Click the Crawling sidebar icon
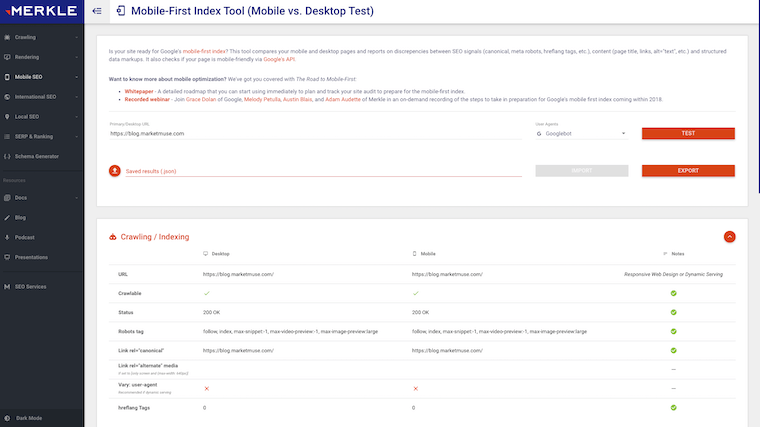This screenshot has width=760, height=427. [x=7, y=37]
